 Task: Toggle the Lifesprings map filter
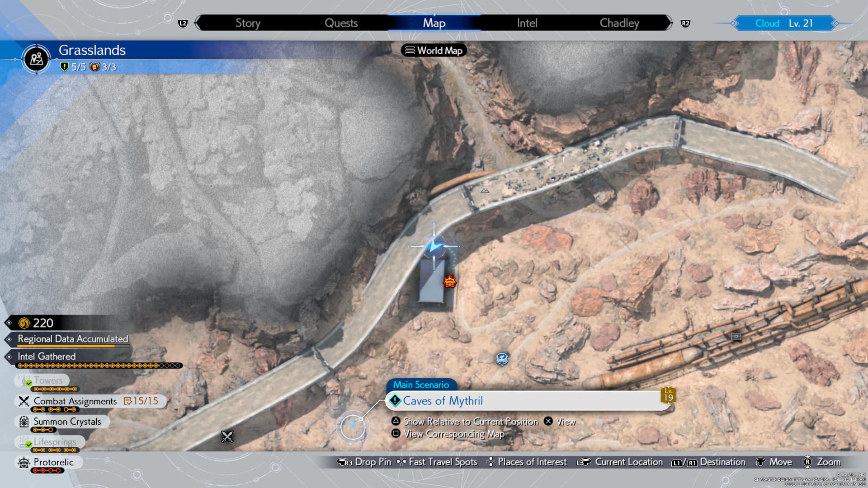pos(54,442)
